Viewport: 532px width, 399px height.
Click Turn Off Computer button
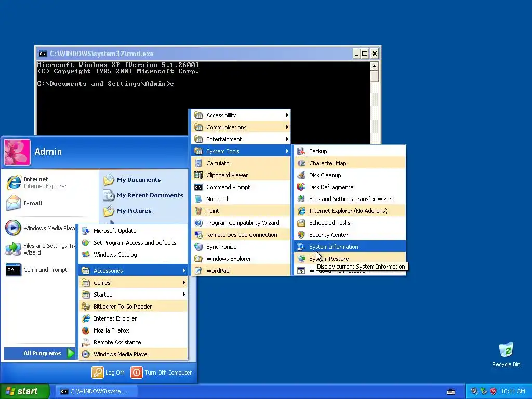[161, 373]
